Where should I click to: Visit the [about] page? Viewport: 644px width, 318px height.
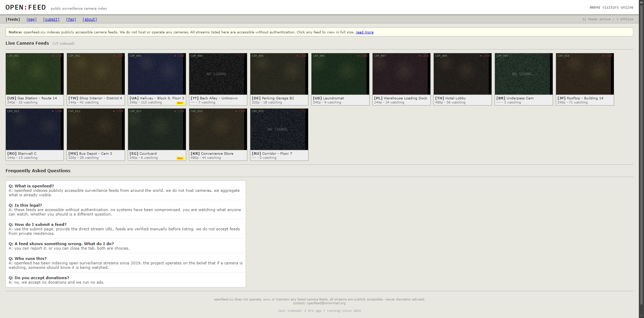pos(90,19)
